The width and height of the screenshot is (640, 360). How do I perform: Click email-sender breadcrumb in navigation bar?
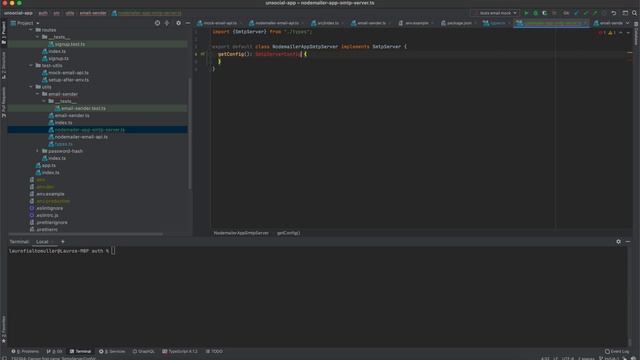[93, 13]
